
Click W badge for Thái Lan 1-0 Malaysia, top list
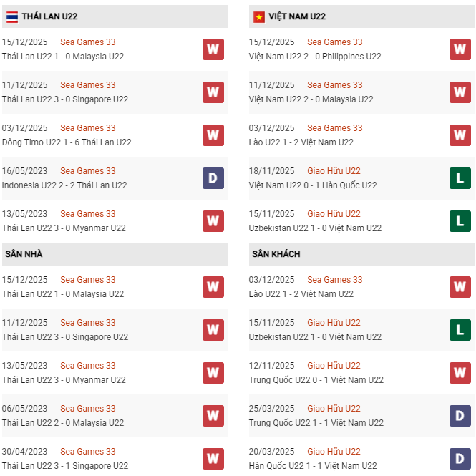[213, 49]
